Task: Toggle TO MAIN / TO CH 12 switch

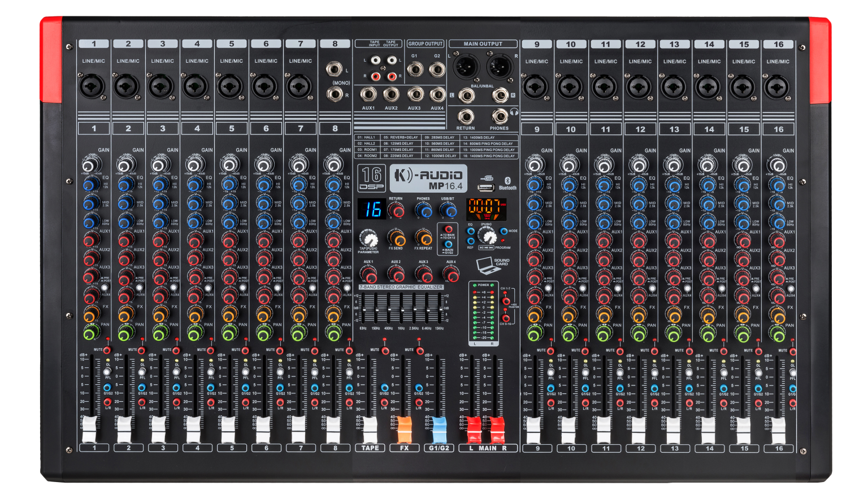Action: [x=448, y=229]
